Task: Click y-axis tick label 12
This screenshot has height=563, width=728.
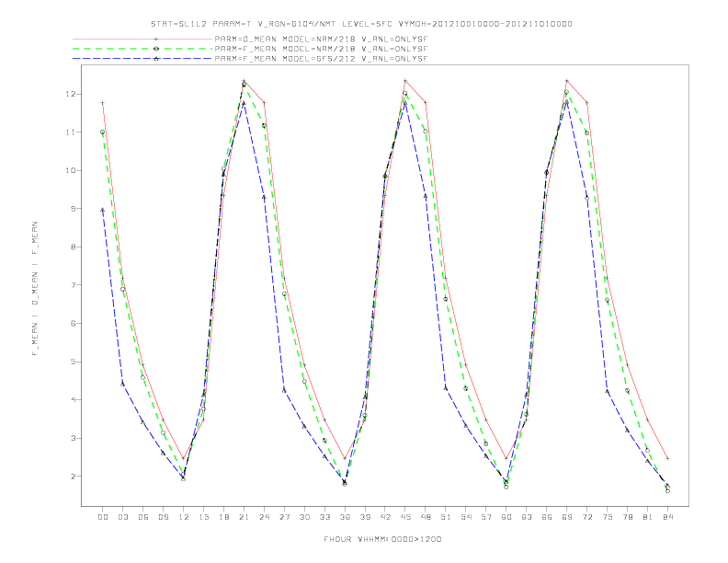Action: click(x=70, y=94)
